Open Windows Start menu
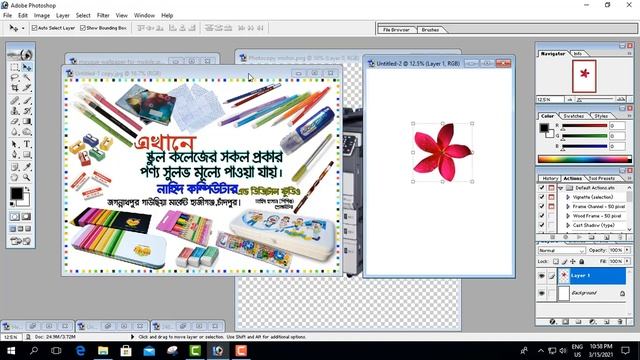The height and width of the screenshot is (360, 640). (11, 351)
